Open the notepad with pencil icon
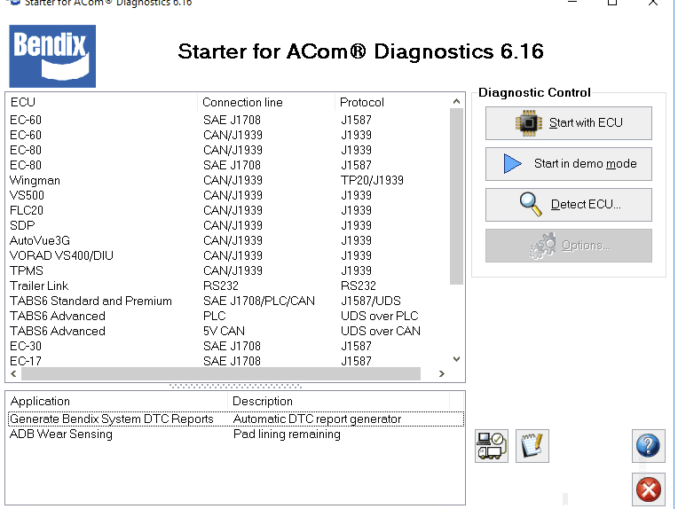Image resolution: width=678 pixels, height=509 pixels. tap(532, 446)
